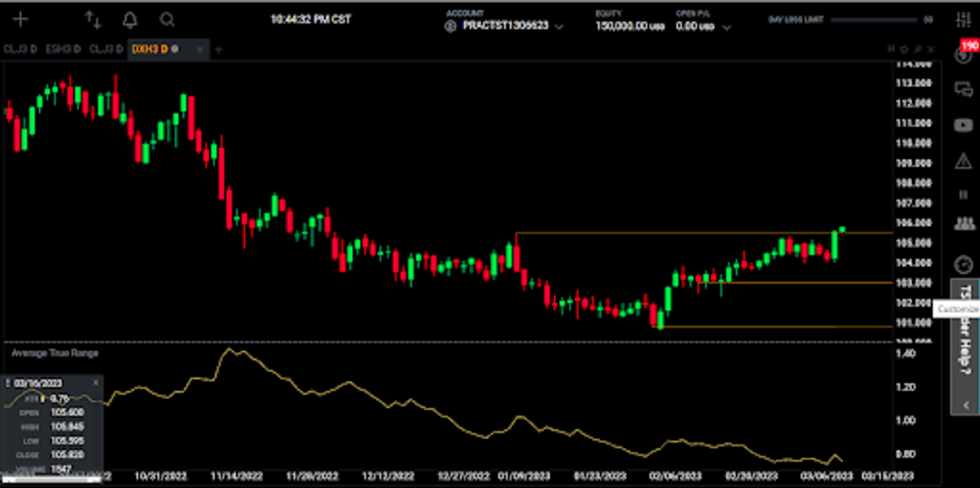The width and height of the screenshot is (980, 488).
Task: Close the 03/16/2023 data tooltip
Action: (95, 383)
